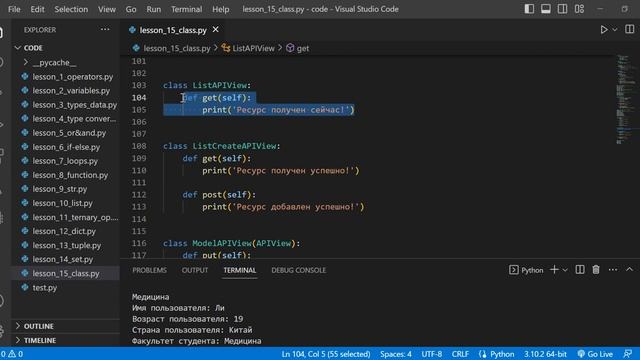Open the Help menu
The width and height of the screenshot is (640, 360).
coord(220,9)
